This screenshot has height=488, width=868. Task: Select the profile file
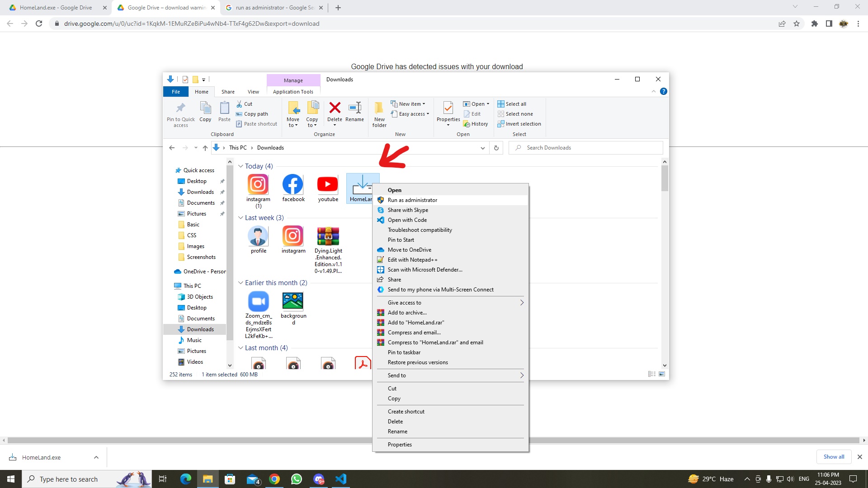coord(258,240)
